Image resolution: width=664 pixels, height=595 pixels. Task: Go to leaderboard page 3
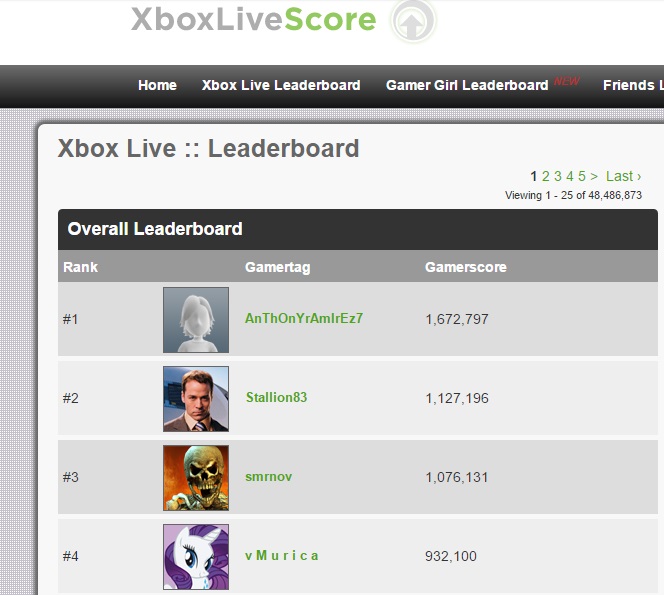point(558,176)
